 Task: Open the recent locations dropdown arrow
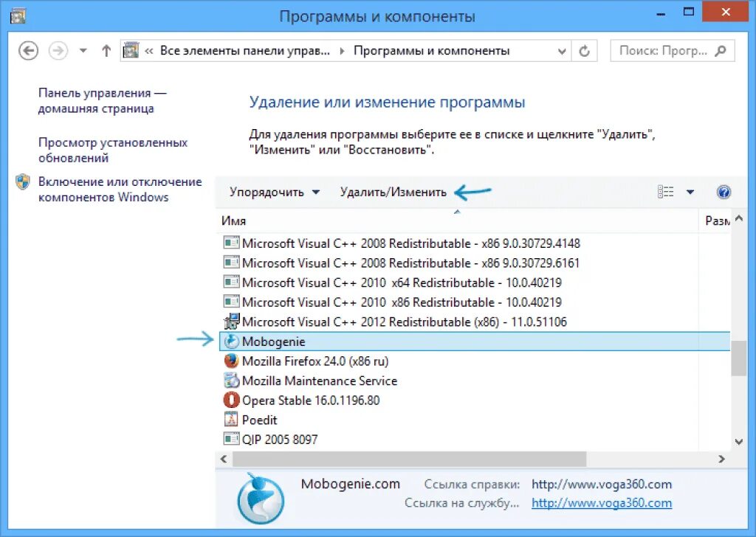(x=83, y=51)
